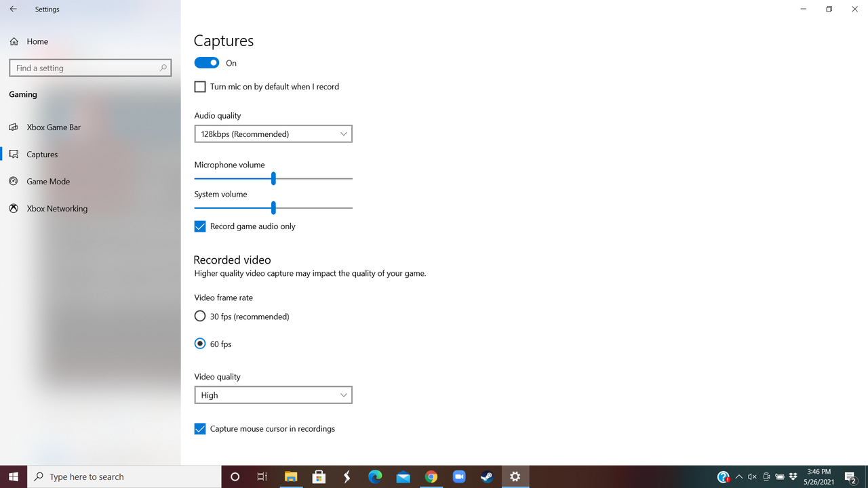
Task: Open the Windows Start menu
Action: (x=14, y=477)
